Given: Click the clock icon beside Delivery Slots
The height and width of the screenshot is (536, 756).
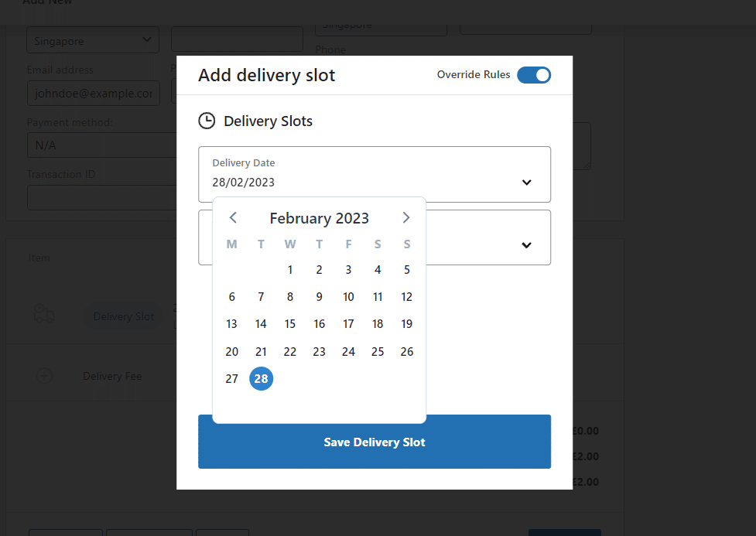Looking at the screenshot, I should [206, 121].
